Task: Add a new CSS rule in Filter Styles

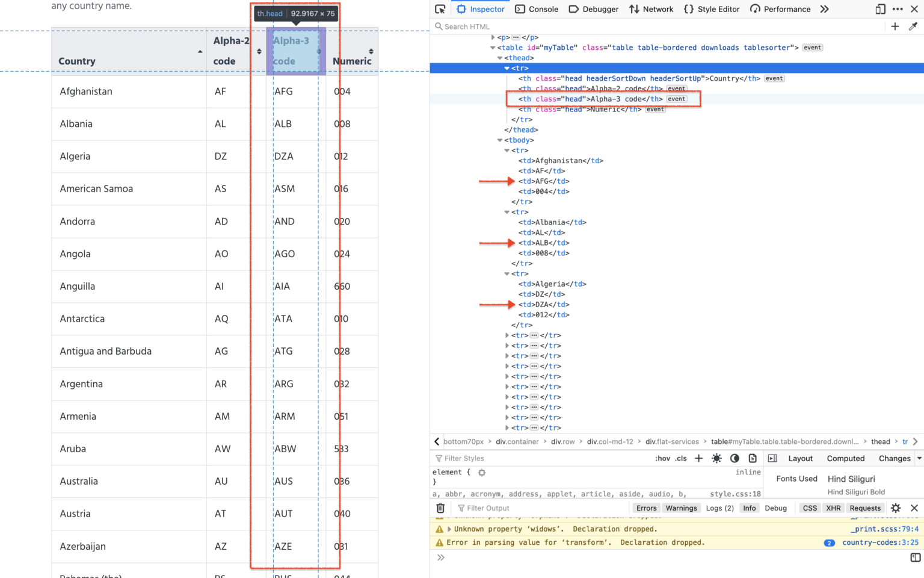Action: tap(698, 458)
